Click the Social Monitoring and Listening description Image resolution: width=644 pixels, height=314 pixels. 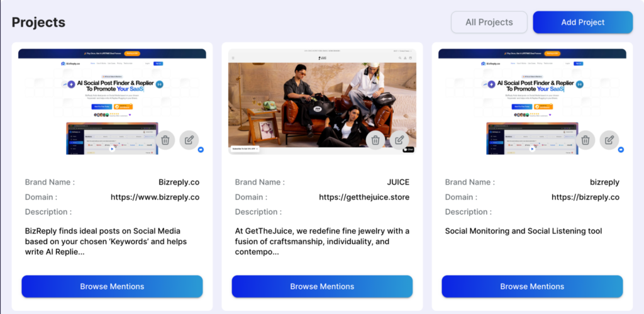523,231
